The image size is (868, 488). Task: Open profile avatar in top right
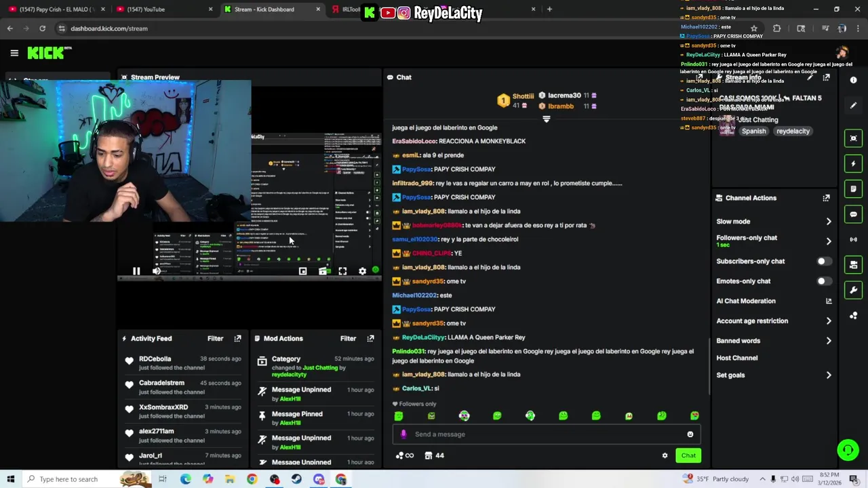click(x=842, y=53)
